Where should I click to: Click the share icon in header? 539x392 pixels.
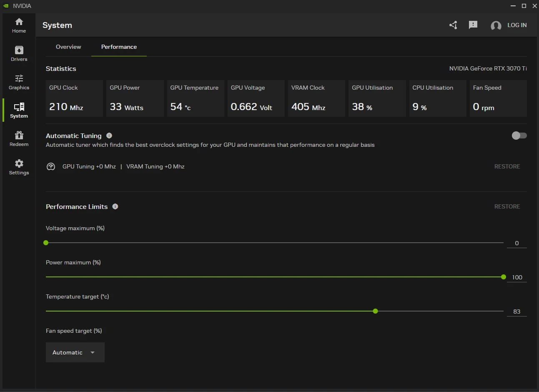pos(453,25)
